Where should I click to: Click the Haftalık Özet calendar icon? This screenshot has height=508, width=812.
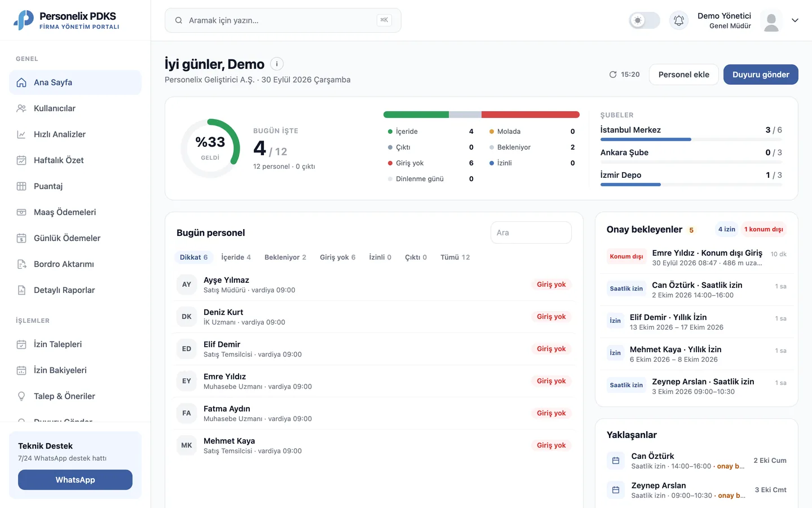click(21, 160)
